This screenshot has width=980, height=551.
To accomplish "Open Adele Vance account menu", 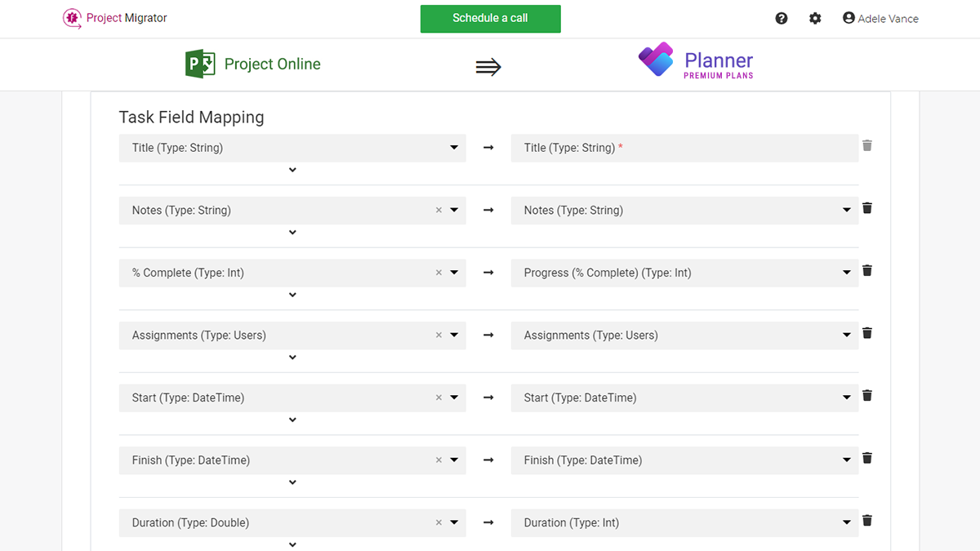I will click(880, 18).
